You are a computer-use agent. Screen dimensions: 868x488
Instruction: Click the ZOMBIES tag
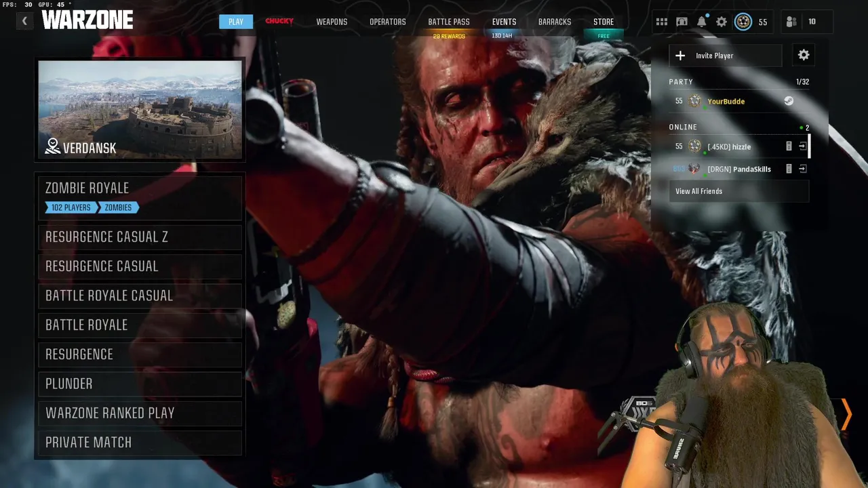tap(119, 207)
